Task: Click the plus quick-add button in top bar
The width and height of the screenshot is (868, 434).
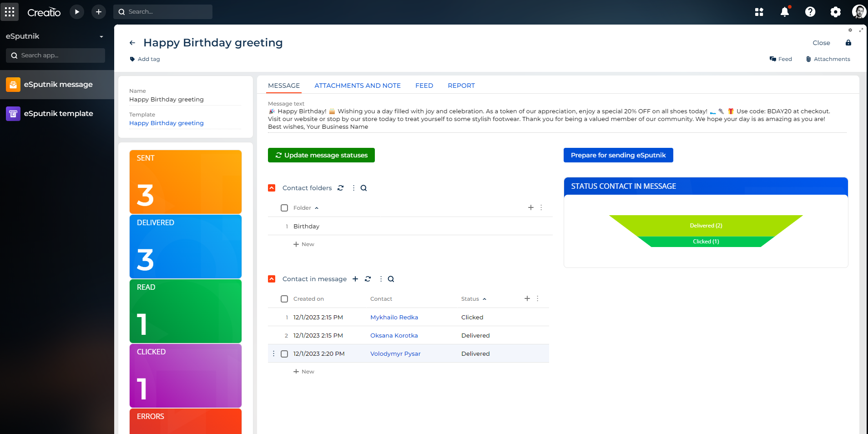Action: pos(99,12)
